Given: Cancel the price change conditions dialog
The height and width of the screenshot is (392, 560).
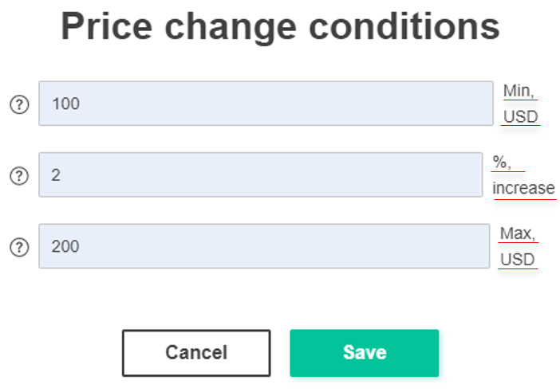Looking at the screenshot, I should (196, 353).
